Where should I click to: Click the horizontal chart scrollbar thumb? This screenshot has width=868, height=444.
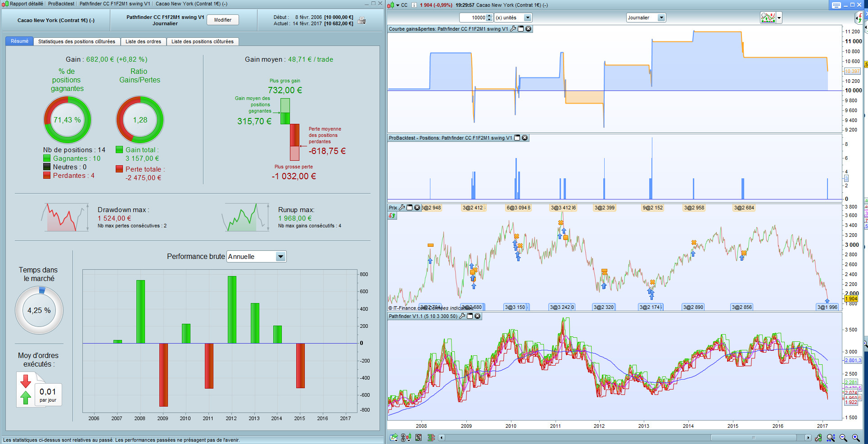tap(754, 438)
